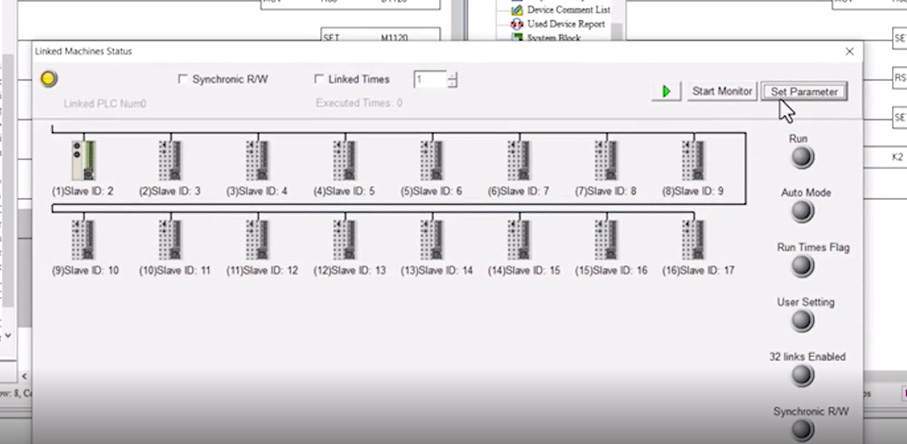The width and height of the screenshot is (907, 444).
Task: Select the Slave ID: 15 PLC icon
Action: pos(519,240)
